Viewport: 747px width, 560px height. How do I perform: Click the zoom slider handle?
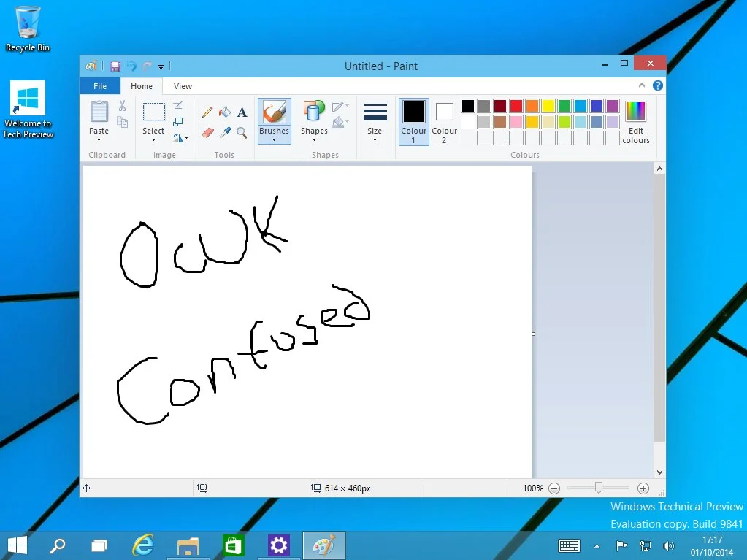598,488
